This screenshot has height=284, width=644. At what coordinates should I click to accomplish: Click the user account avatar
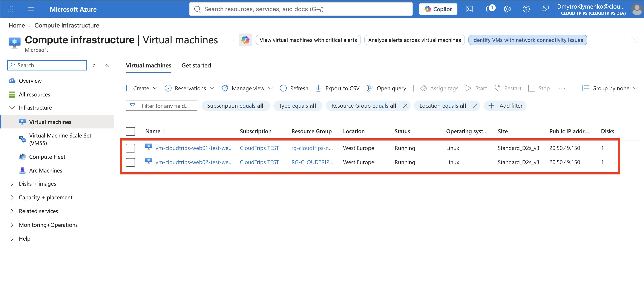pos(636,9)
